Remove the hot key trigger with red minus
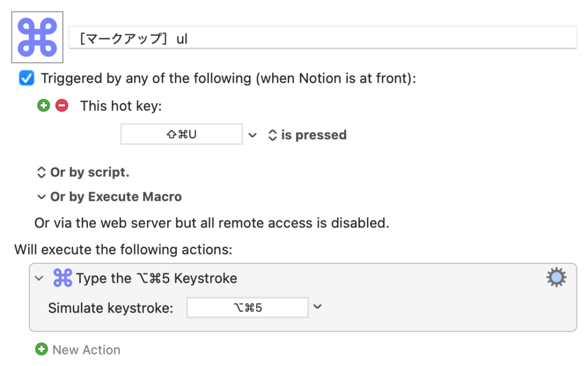The image size is (588, 366). [61, 106]
